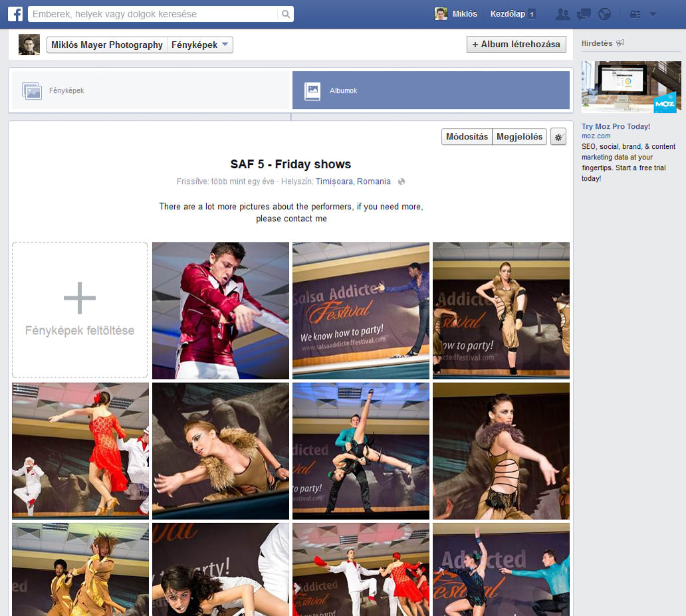Open photo of woman in gold costume kicking

(501, 310)
